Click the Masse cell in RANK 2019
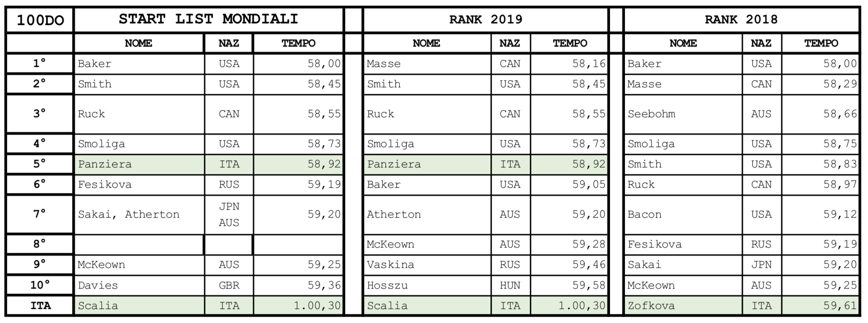 427,64
